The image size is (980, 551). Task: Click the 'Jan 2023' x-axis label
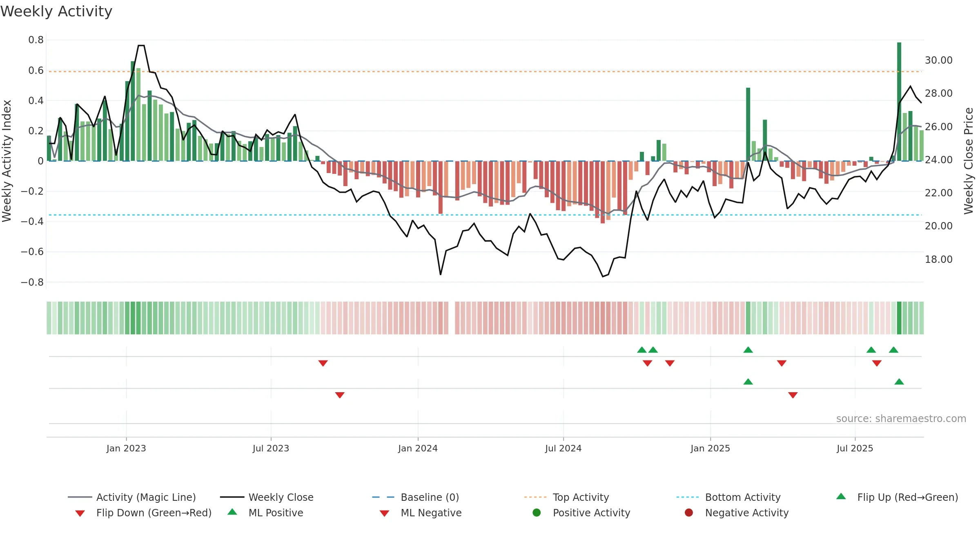(126, 448)
